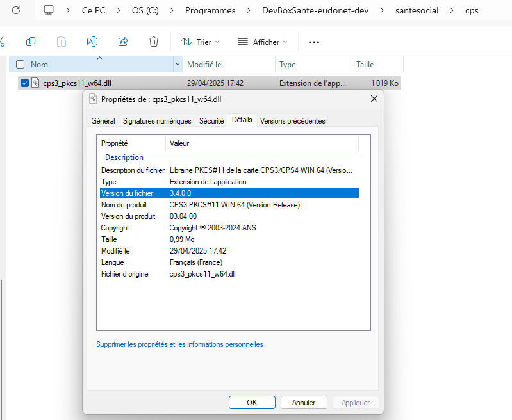
Task: Click the file icon in the properties title bar
Action: point(93,99)
